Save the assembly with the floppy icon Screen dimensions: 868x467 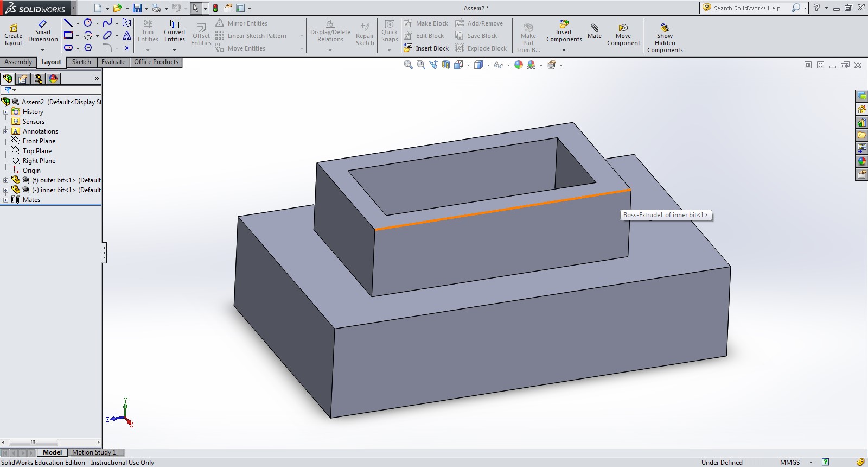(x=137, y=8)
